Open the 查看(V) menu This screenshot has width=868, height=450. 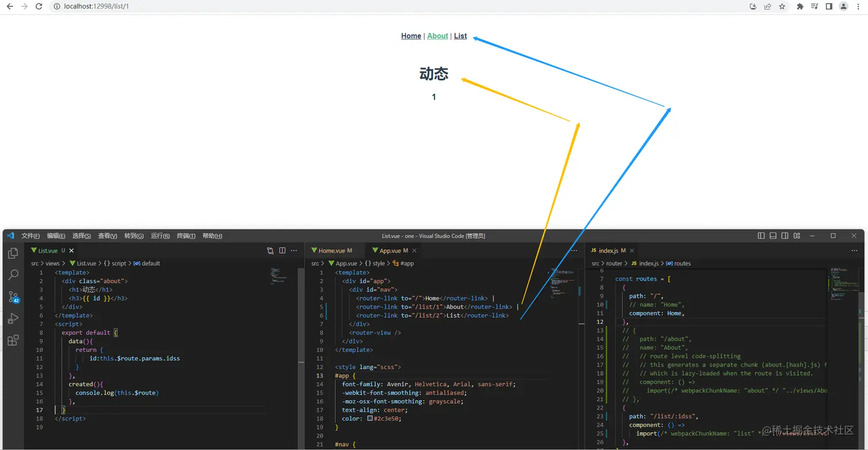(107, 236)
